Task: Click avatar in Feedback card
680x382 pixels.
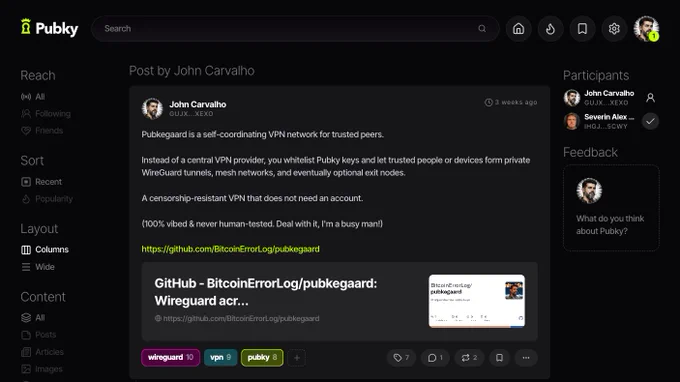Action: click(589, 191)
